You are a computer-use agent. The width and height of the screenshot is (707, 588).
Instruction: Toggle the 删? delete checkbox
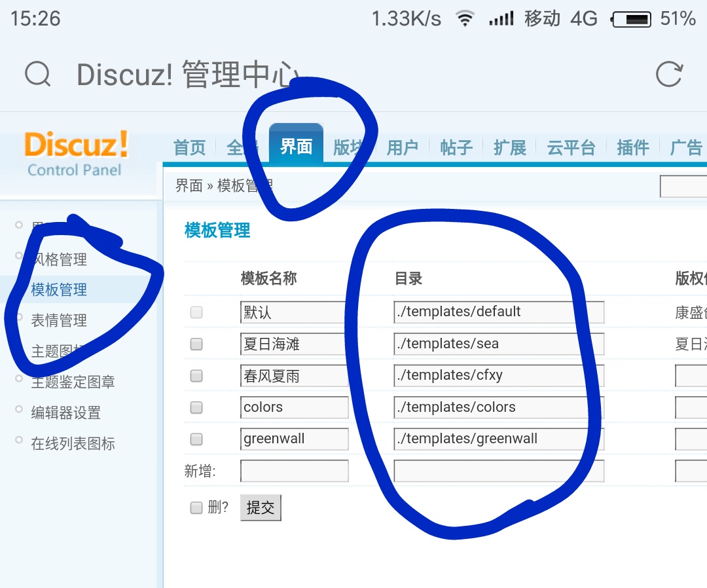point(196,507)
